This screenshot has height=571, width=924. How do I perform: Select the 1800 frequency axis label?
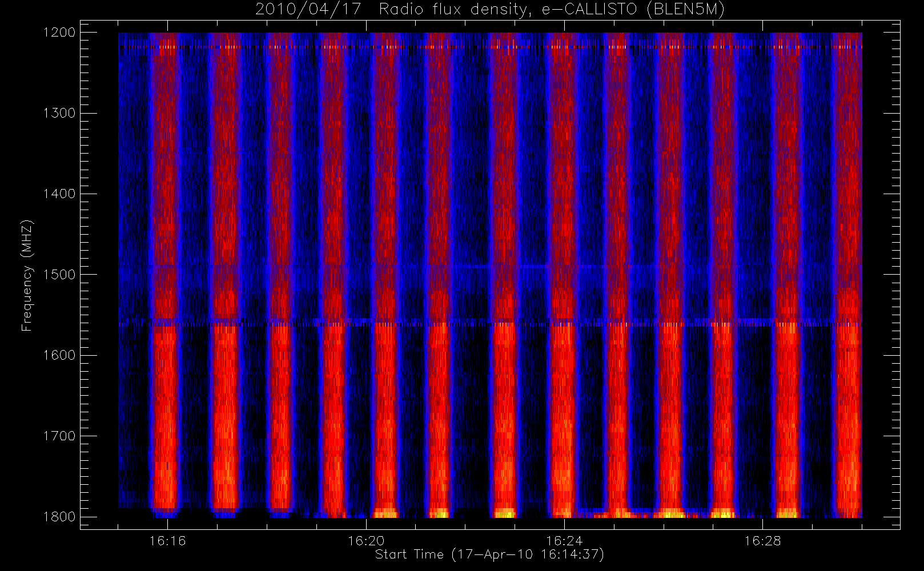(x=59, y=517)
